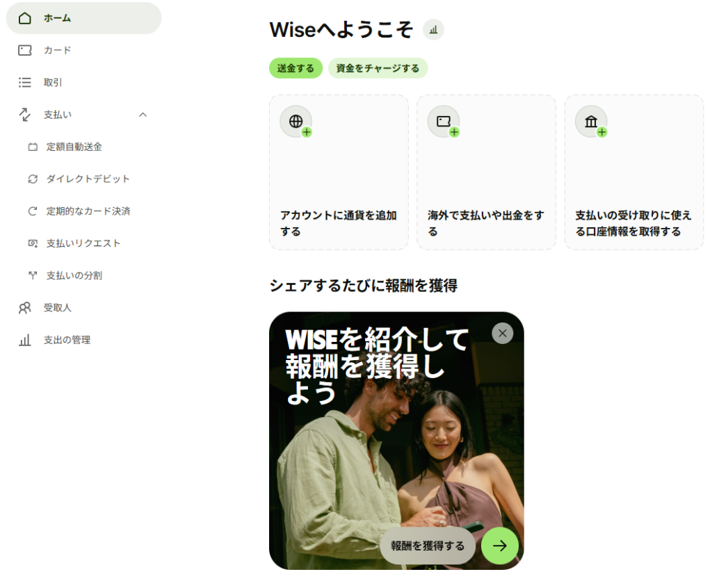This screenshot has height=588, width=712.
Task: Open the 受取人 recipients icon
Action: [25, 308]
